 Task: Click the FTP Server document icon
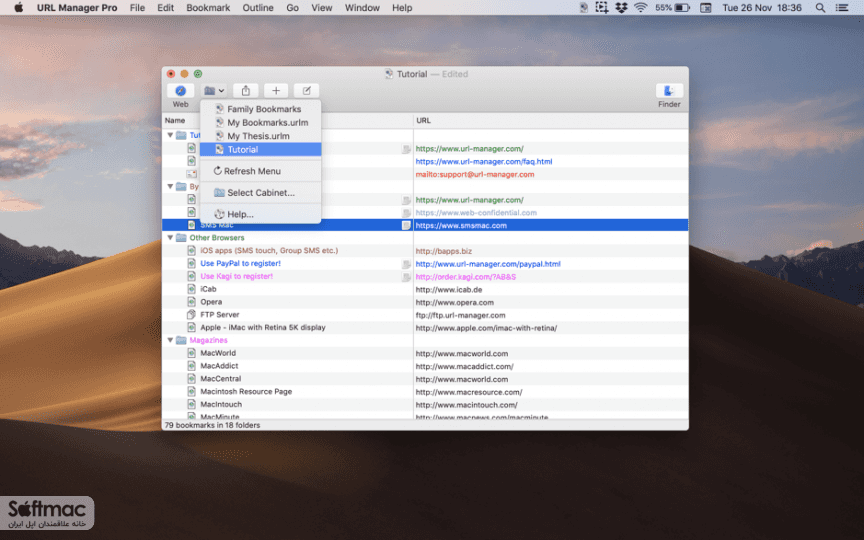(x=191, y=315)
